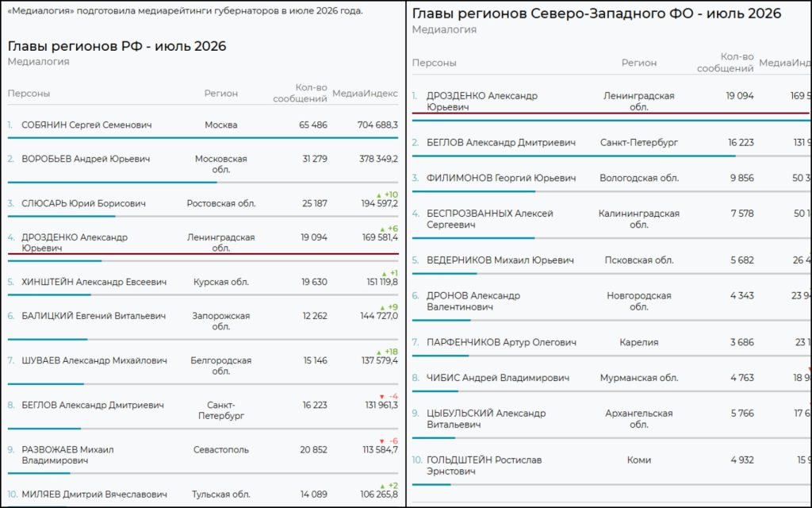Click green up arrow for Балицкий +9

point(382,307)
